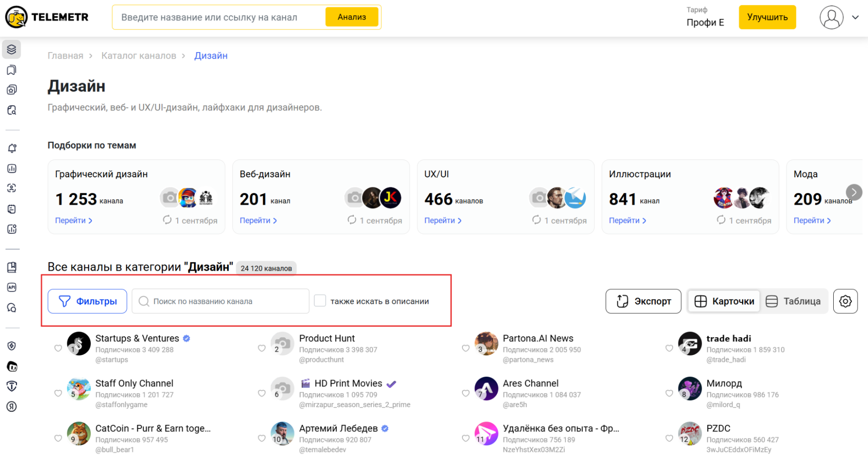Open the notifications bell icon in sidebar
Screen dimensions: 868x465
(12, 148)
